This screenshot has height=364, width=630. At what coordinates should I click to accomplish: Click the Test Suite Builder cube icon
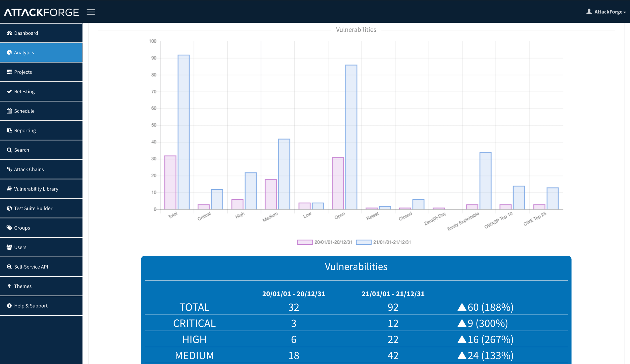(9, 208)
